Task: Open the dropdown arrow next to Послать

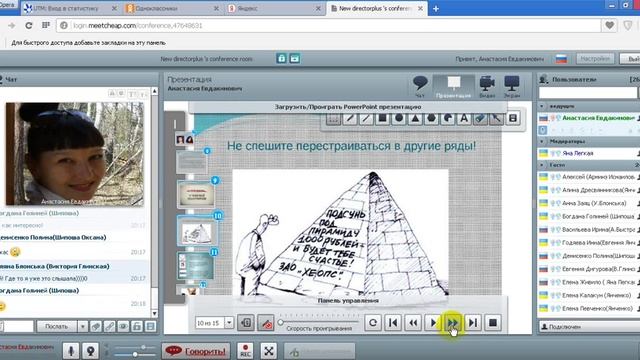Action: [82, 327]
